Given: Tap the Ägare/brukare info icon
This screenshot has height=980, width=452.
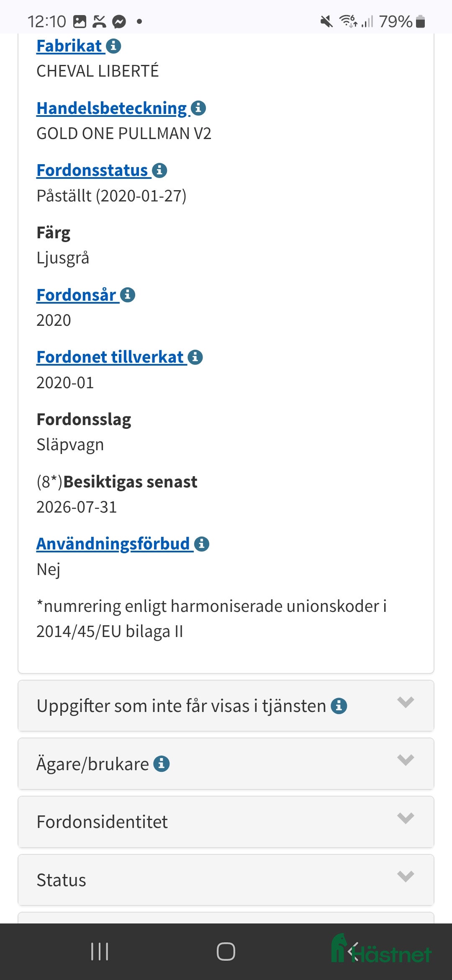Looking at the screenshot, I should point(162,764).
